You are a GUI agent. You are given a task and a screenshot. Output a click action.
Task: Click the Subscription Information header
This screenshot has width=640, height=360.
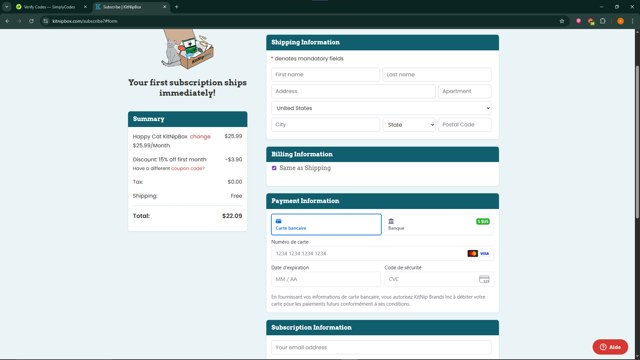coord(382,328)
